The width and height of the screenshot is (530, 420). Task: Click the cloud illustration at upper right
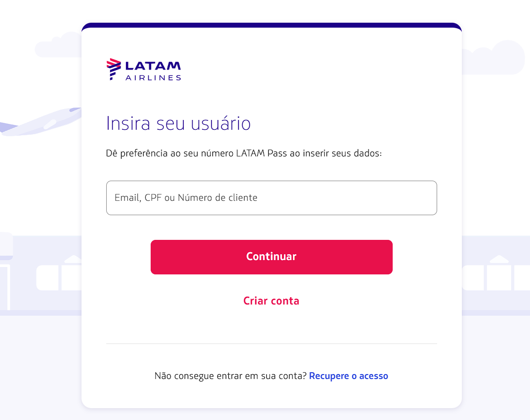pos(493,57)
